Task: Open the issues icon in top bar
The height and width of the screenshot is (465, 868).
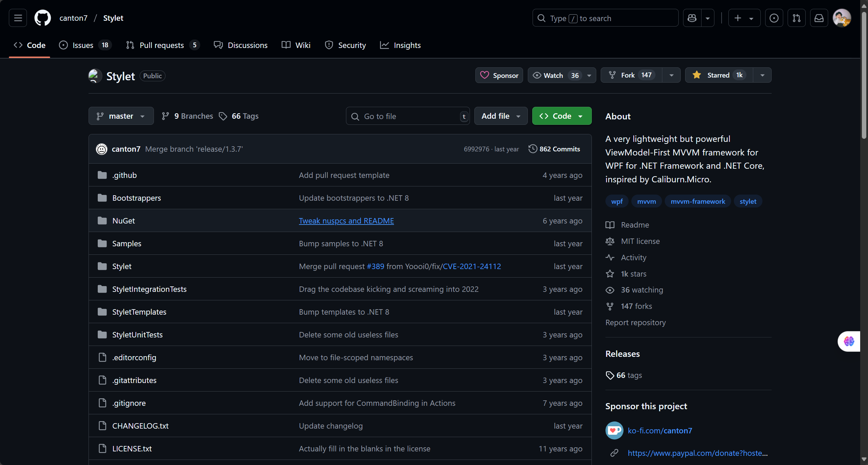Action: tap(774, 18)
